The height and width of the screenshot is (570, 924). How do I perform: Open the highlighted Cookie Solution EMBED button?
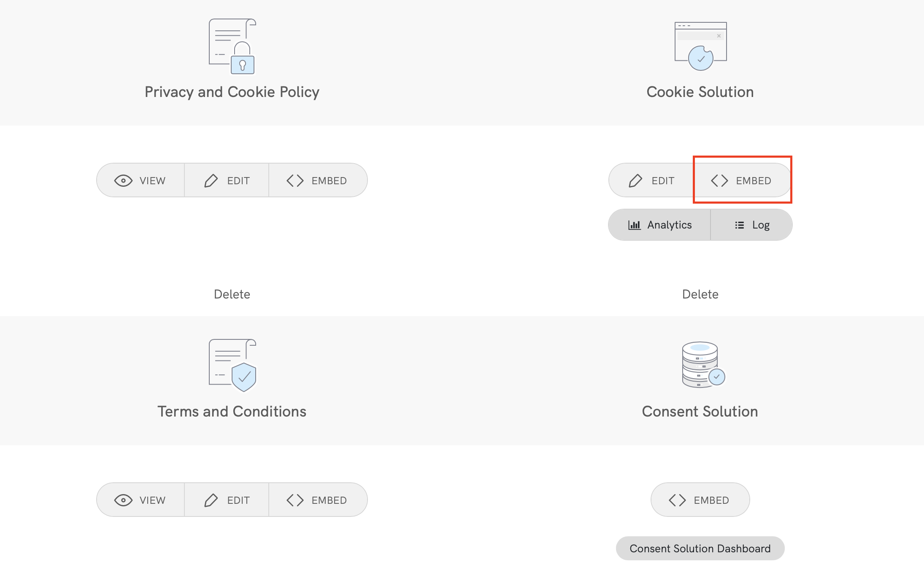click(x=742, y=181)
